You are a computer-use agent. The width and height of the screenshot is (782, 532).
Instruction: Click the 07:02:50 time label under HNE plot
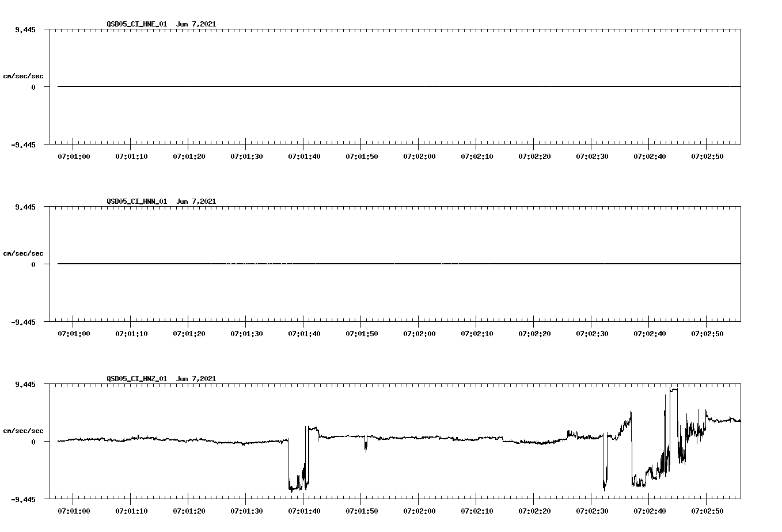(x=707, y=156)
